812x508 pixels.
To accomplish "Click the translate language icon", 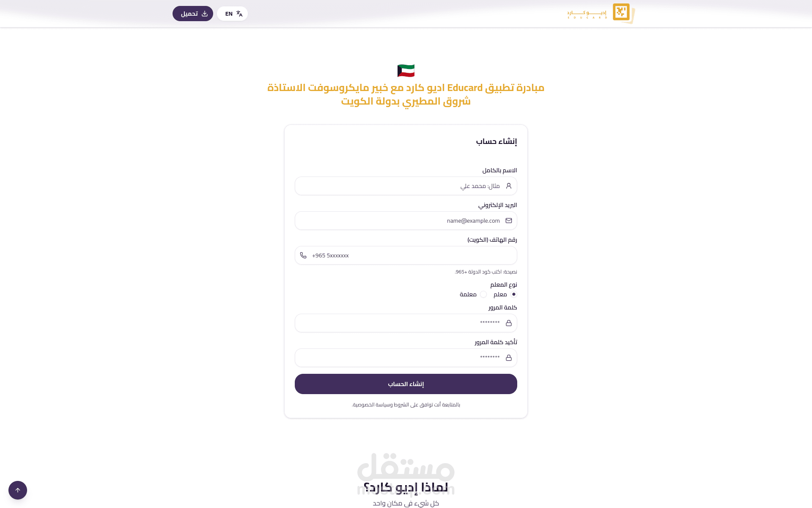I will pyautogui.click(x=239, y=14).
